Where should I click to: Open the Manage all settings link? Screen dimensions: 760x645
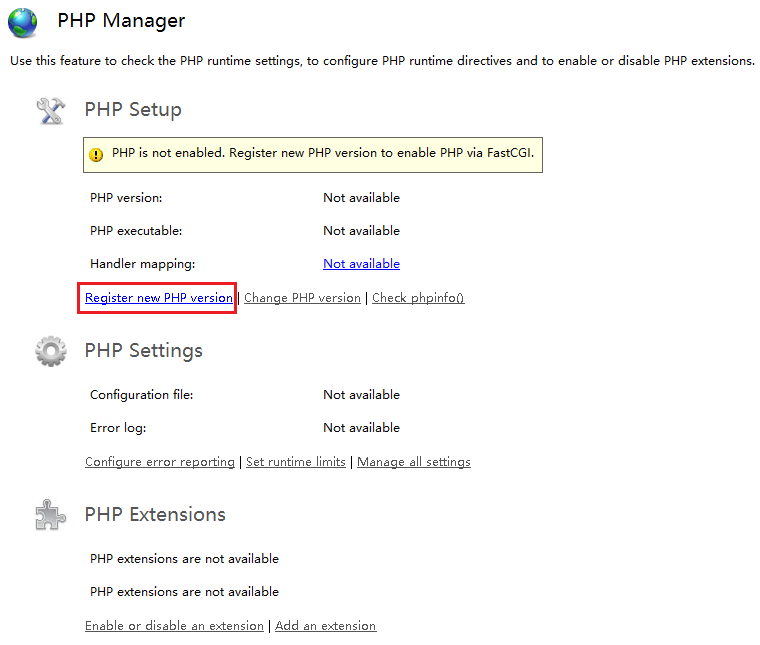tap(414, 462)
